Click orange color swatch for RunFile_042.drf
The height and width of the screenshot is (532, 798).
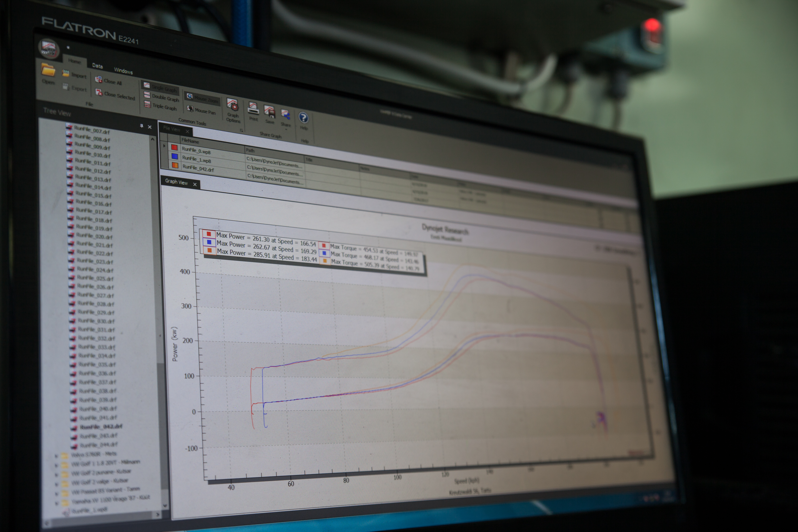[x=175, y=165]
